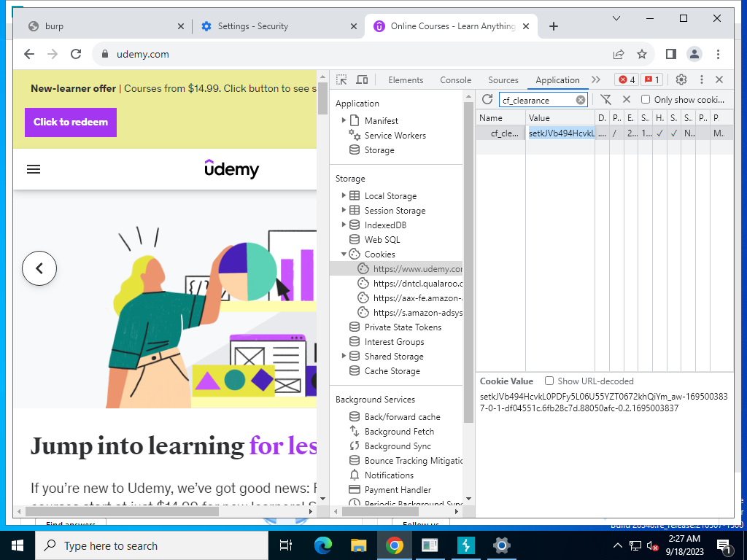Open the DevTools three-dot customize menu
Image resolution: width=747 pixels, height=560 pixels.
tap(701, 79)
